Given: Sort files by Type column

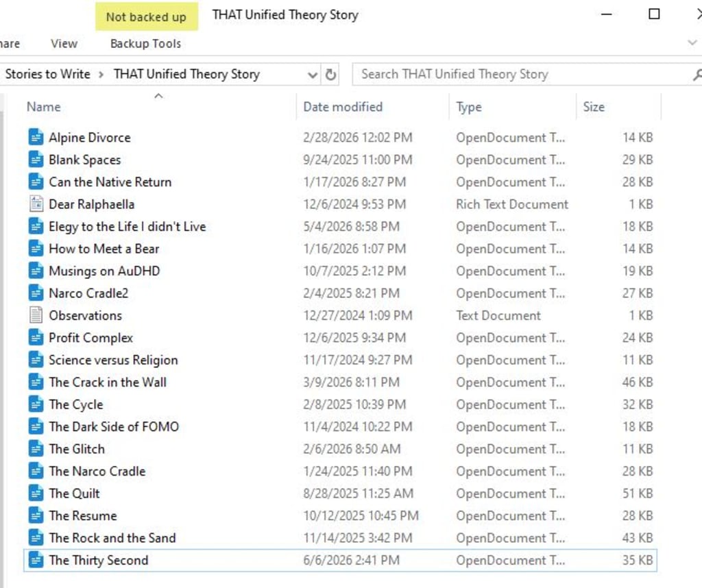Looking at the screenshot, I should pos(469,107).
